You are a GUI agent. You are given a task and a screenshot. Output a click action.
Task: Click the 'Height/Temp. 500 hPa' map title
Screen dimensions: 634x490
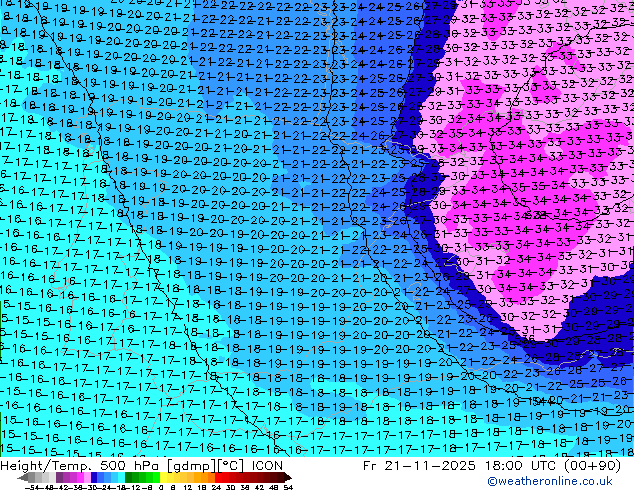(x=80, y=466)
